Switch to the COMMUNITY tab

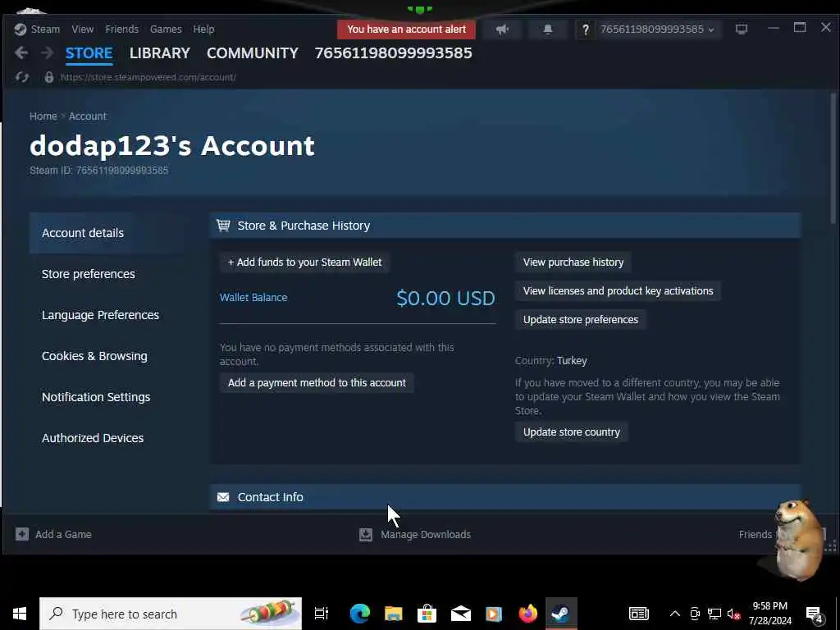click(x=253, y=53)
